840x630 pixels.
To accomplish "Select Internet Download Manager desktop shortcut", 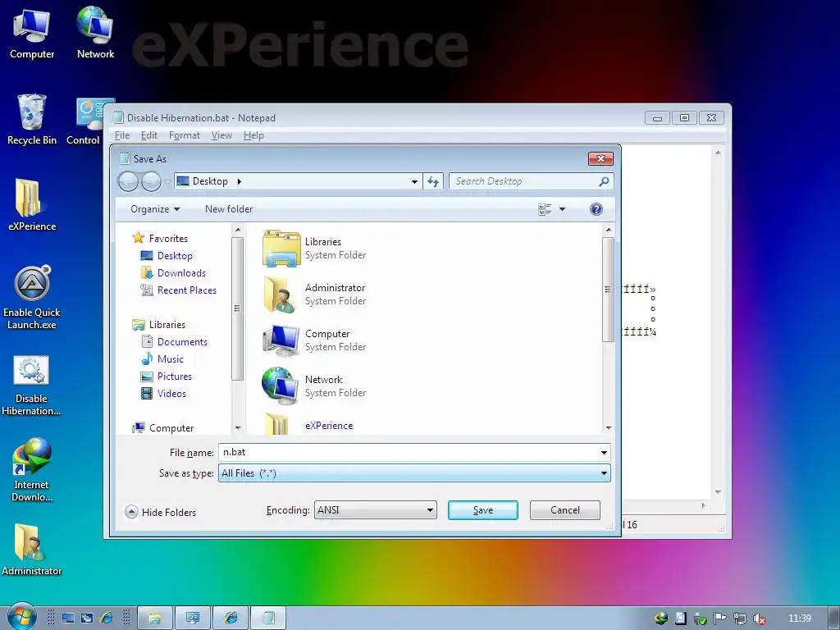I will [32, 470].
